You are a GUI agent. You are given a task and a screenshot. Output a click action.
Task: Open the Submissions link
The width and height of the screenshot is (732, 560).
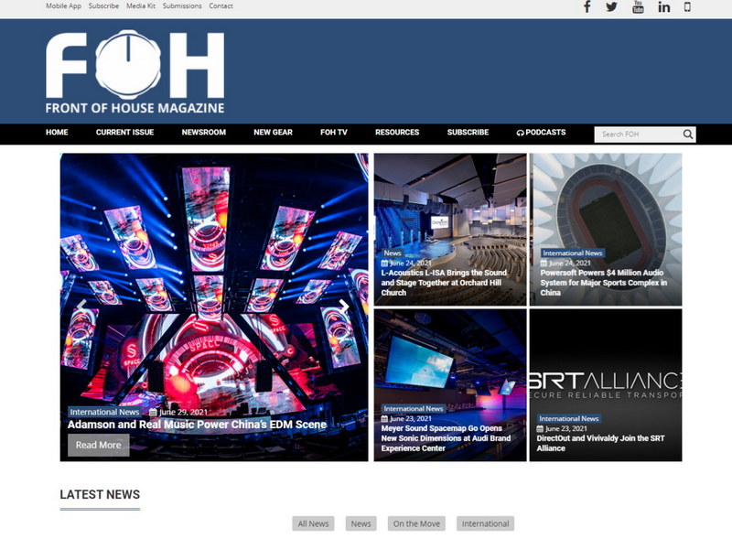point(182,6)
